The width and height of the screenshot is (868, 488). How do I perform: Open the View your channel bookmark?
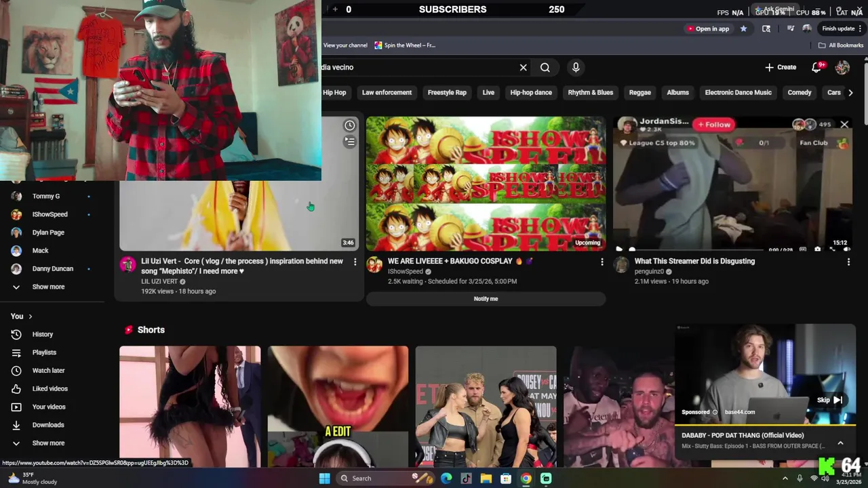click(x=345, y=45)
